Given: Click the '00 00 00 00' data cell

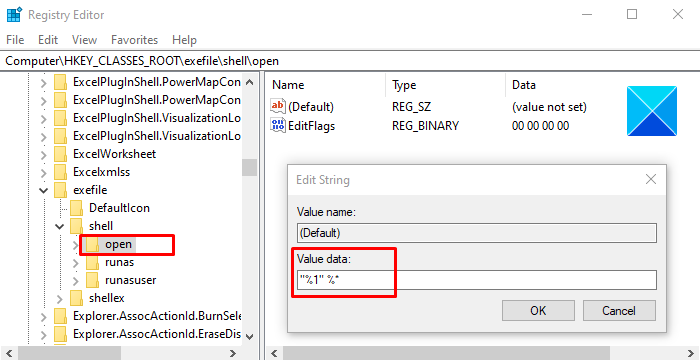Looking at the screenshot, I should coord(541,126).
